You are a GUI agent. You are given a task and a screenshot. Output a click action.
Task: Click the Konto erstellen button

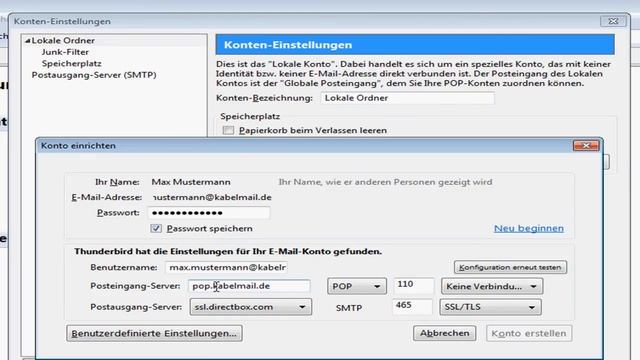click(529, 333)
